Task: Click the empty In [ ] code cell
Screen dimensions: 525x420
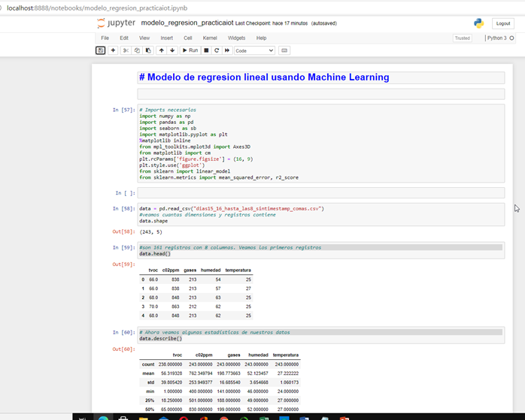Action: [320, 193]
